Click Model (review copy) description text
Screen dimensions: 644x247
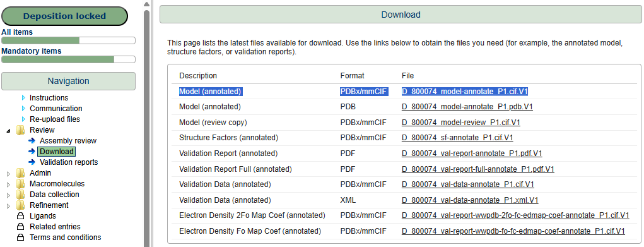[213, 123]
